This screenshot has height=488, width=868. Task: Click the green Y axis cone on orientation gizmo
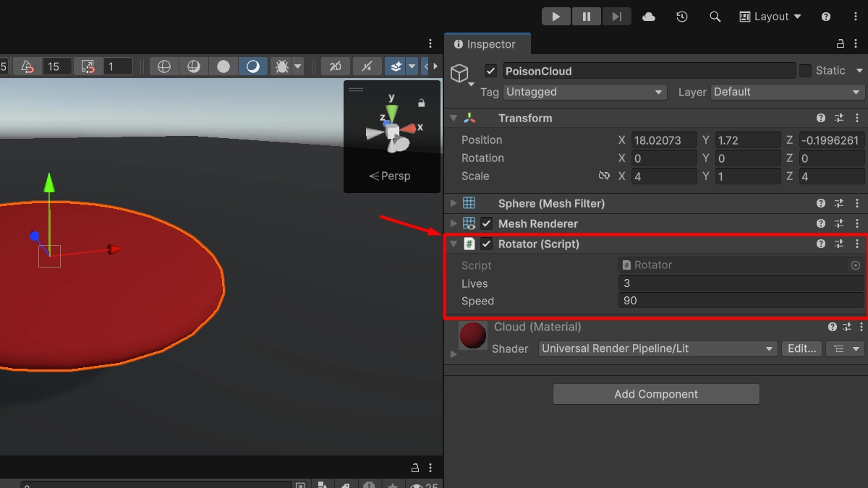click(391, 112)
